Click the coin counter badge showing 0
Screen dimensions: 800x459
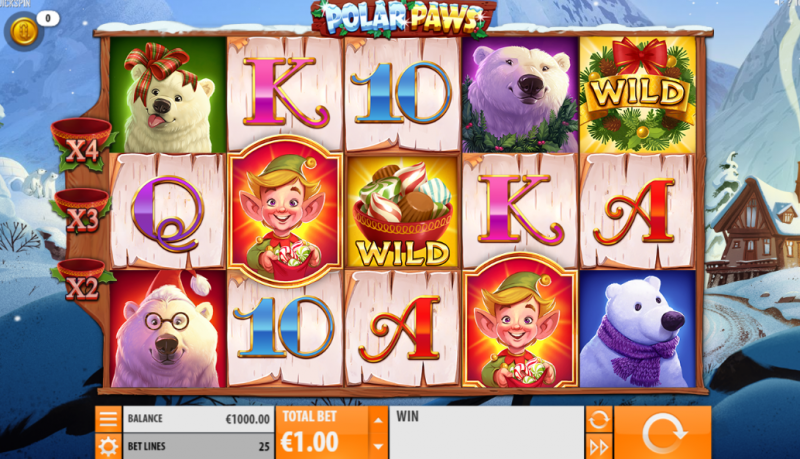click(x=48, y=18)
